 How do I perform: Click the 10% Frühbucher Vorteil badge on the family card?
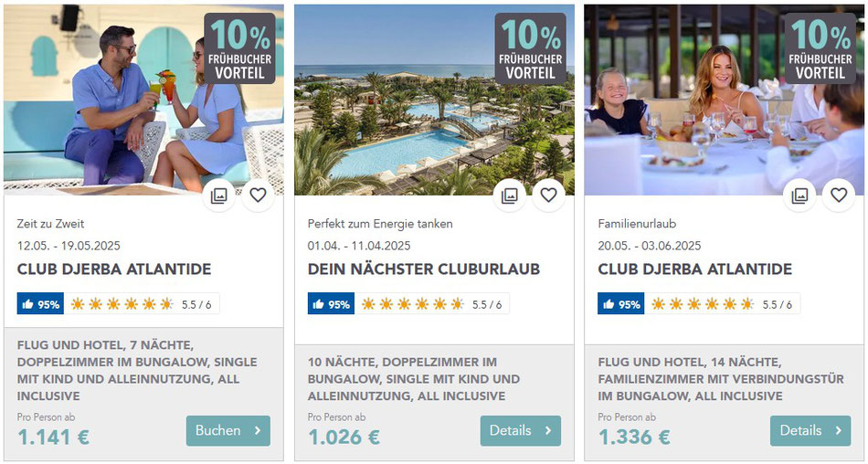820,48
